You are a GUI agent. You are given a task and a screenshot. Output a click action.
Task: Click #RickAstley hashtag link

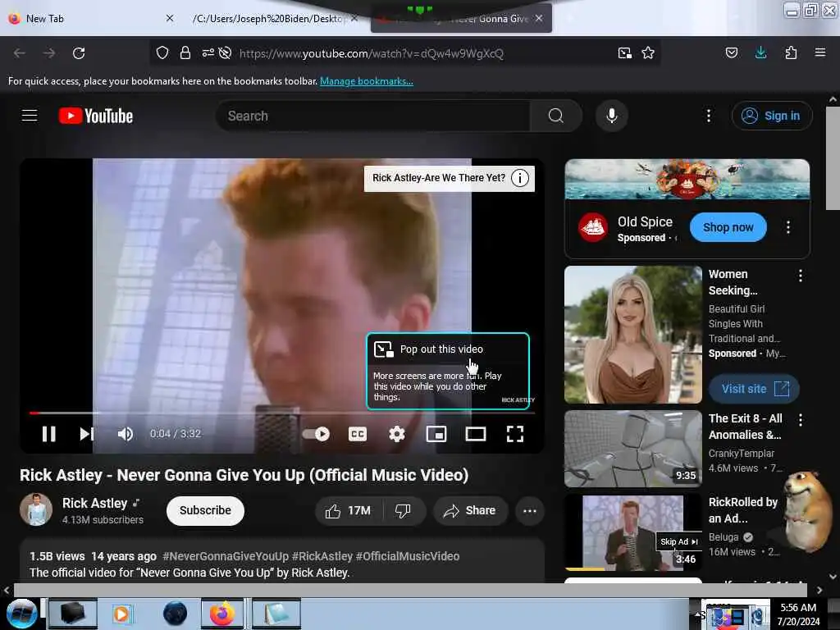point(322,556)
